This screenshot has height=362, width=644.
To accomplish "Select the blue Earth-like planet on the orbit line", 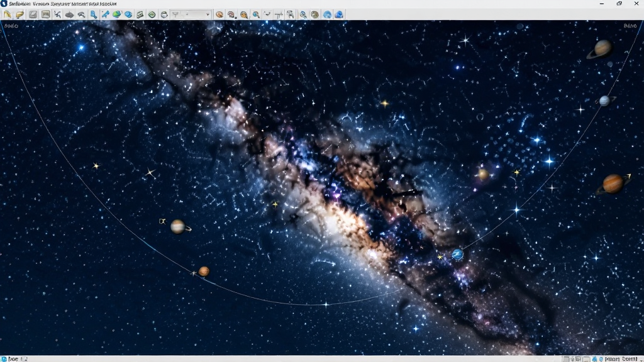I will [x=458, y=255].
